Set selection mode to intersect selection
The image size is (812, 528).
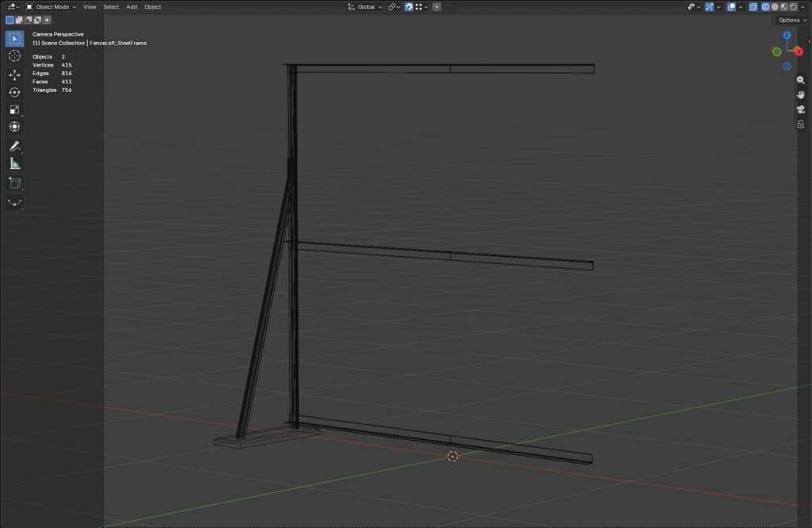47,20
